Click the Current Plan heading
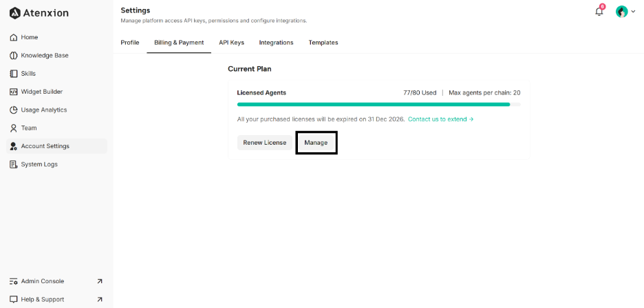This screenshot has width=644, height=308. coord(250,69)
